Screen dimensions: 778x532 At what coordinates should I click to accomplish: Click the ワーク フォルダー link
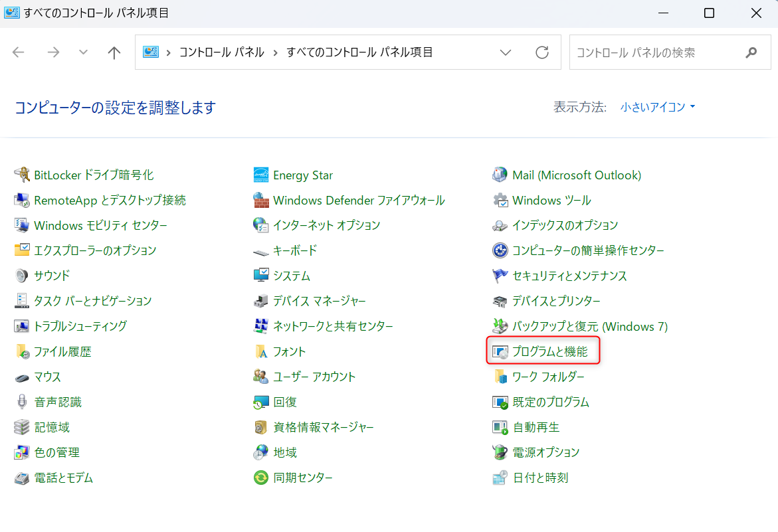coord(548,377)
